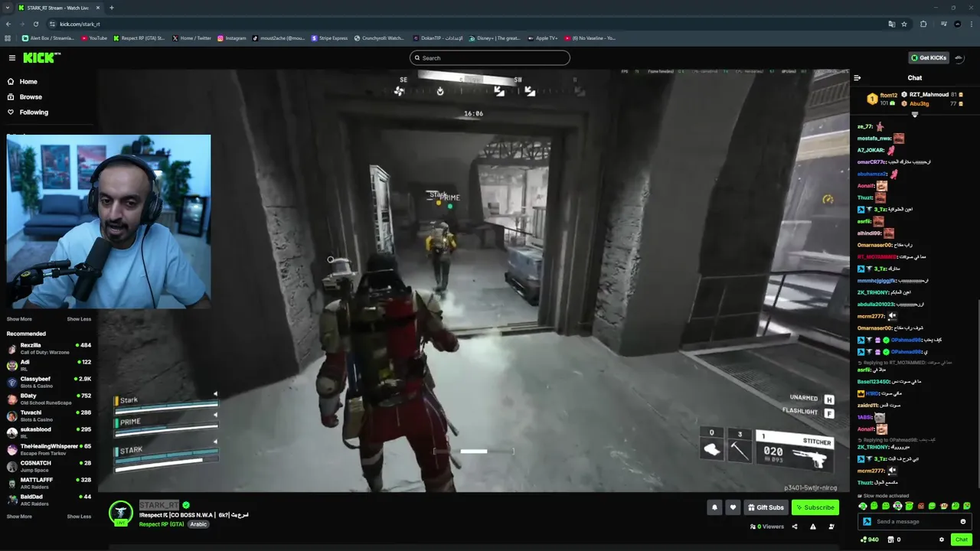Click the green Chat send button
980x551 pixels.
pos(962,540)
